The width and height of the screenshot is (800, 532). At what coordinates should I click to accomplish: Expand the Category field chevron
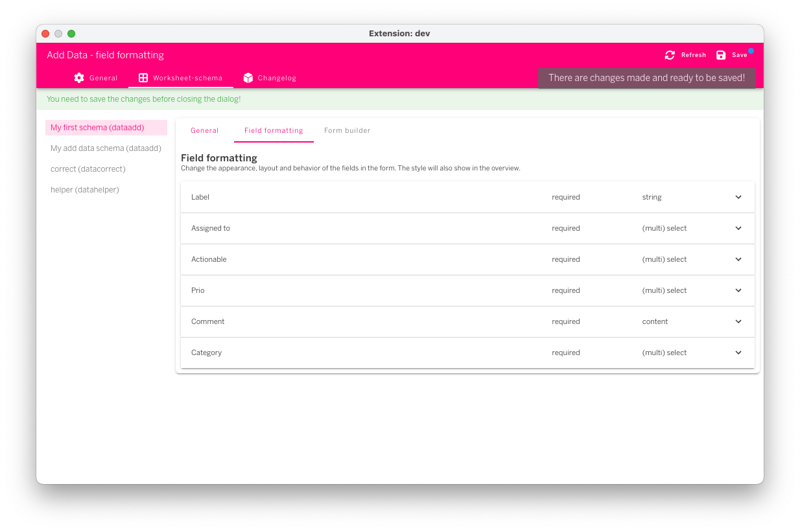coord(738,353)
